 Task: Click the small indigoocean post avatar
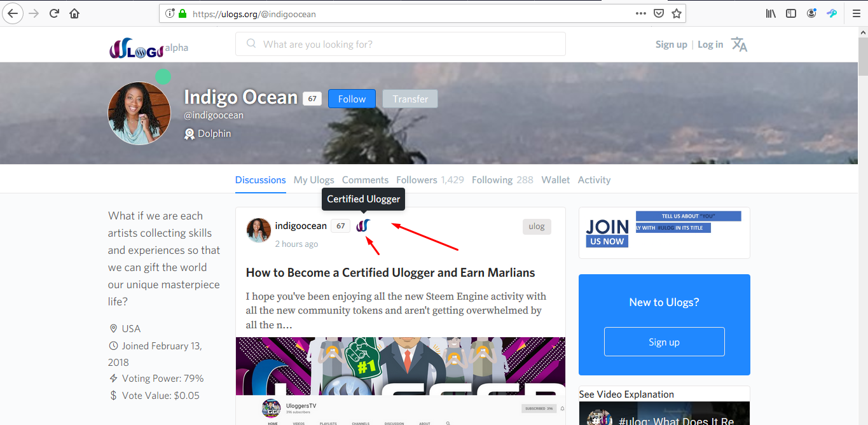tap(259, 230)
